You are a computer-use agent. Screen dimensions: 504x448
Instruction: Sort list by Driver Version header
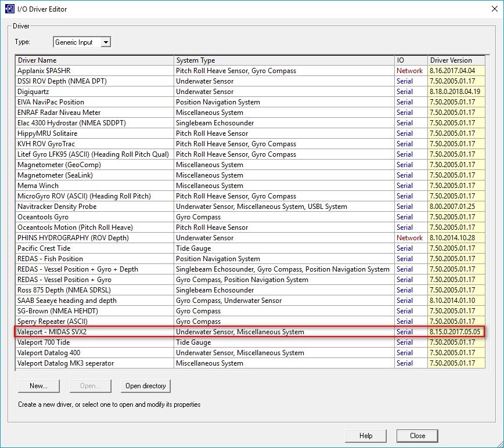click(x=456, y=60)
